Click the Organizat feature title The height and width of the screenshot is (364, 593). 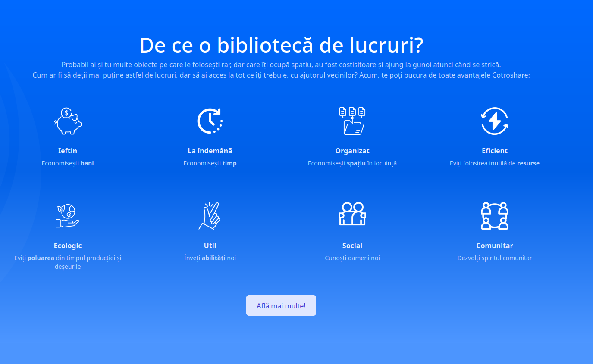tap(352, 151)
